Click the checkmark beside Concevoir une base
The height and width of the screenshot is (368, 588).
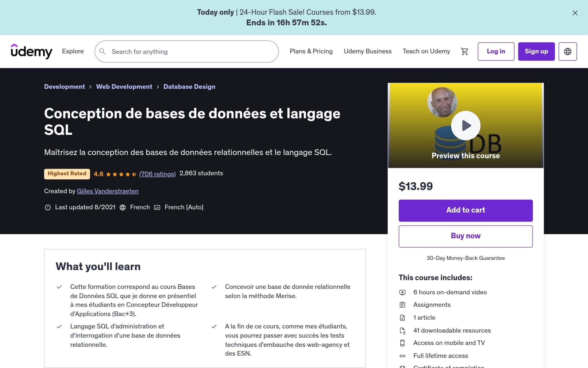[214, 287]
